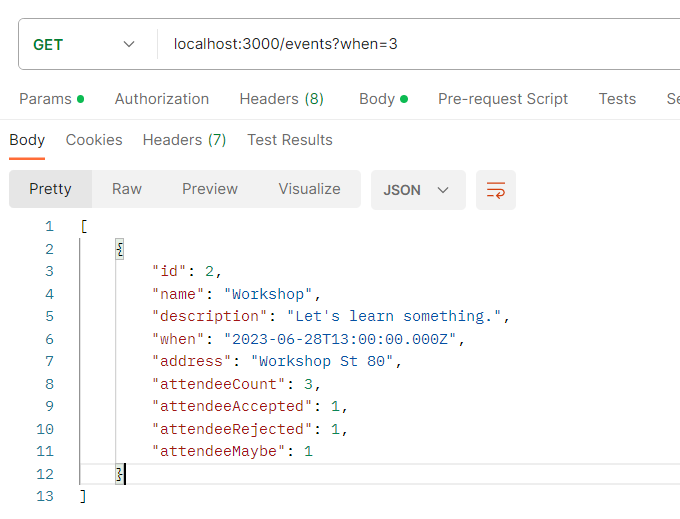Click line 2 opening brace in response

120,249
